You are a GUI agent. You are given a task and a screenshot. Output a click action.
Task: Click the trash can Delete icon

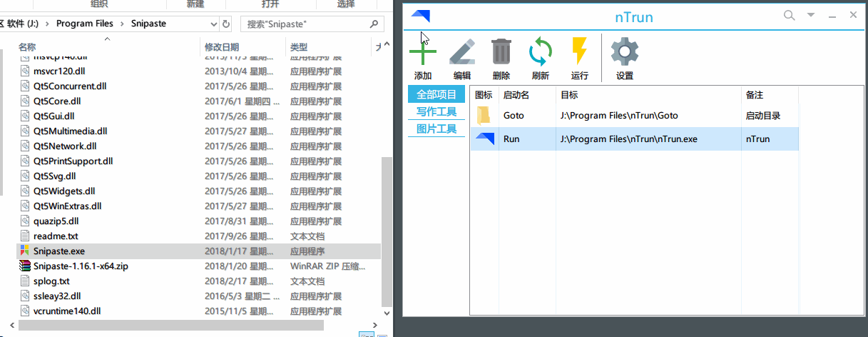[x=501, y=52]
